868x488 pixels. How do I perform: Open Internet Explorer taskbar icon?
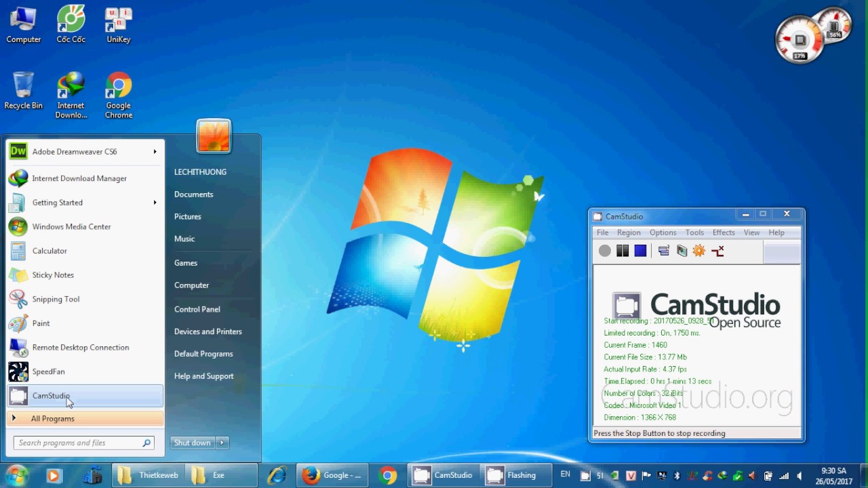tap(277, 475)
